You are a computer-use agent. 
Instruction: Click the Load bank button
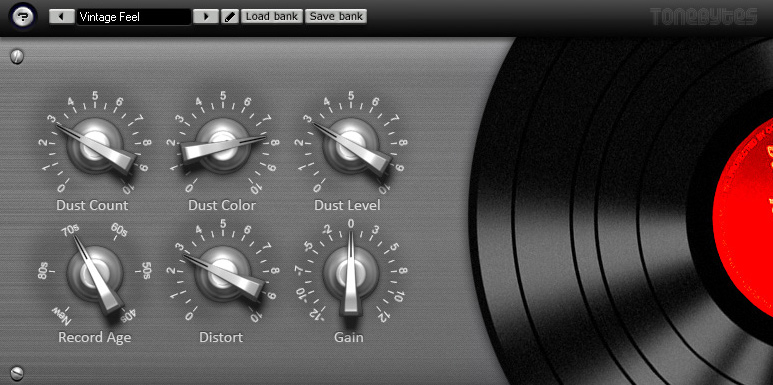[x=272, y=16]
